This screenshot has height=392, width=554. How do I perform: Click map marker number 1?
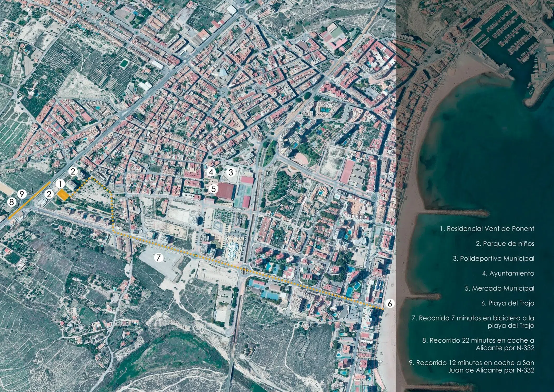(x=60, y=184)
